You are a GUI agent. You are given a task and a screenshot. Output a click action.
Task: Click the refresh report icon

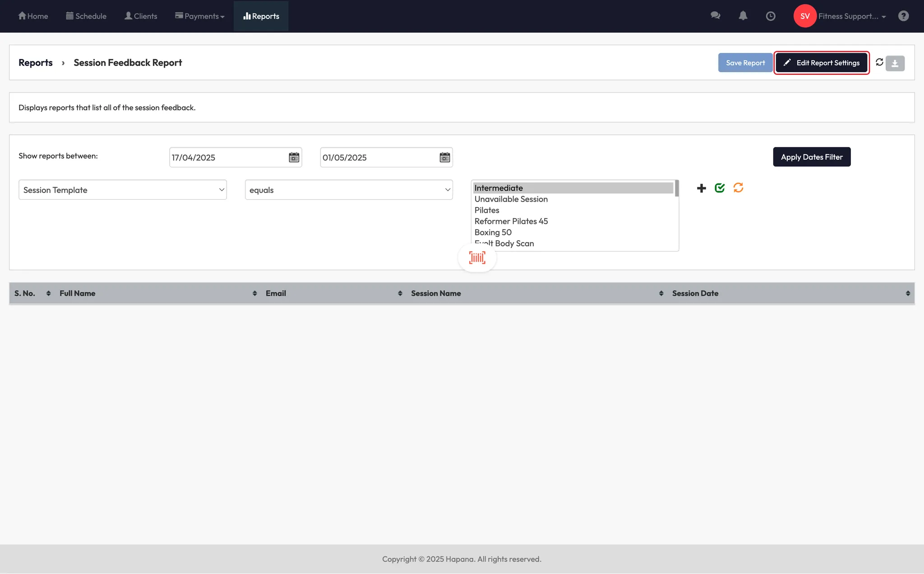879,62
